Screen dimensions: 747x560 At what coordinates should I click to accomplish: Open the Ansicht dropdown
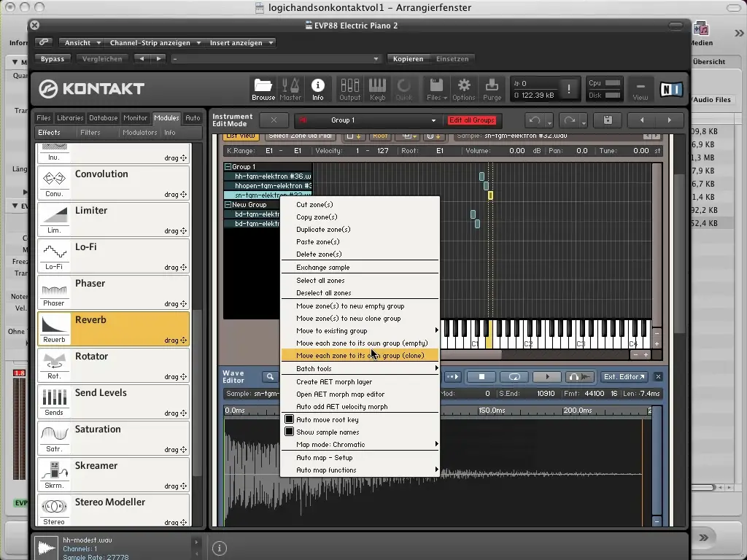coord(82,43)
